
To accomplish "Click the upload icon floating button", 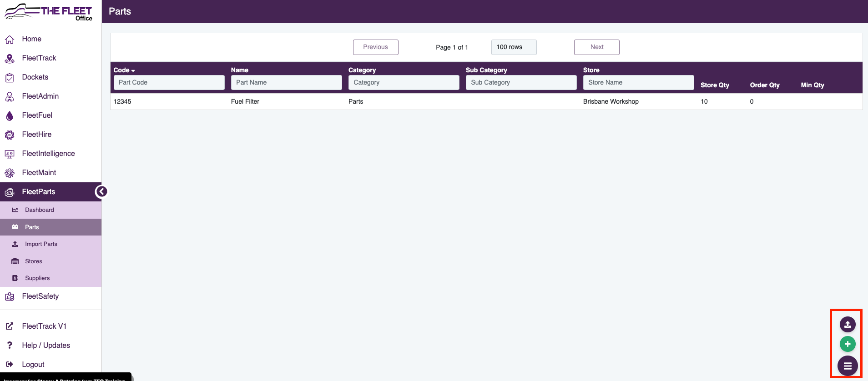I will (x=847, y=325).
